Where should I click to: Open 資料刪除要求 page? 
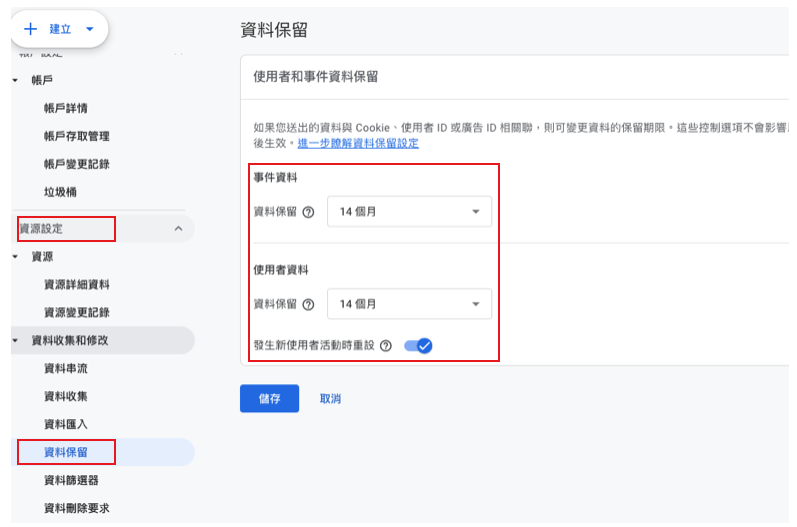coord(77,508)
